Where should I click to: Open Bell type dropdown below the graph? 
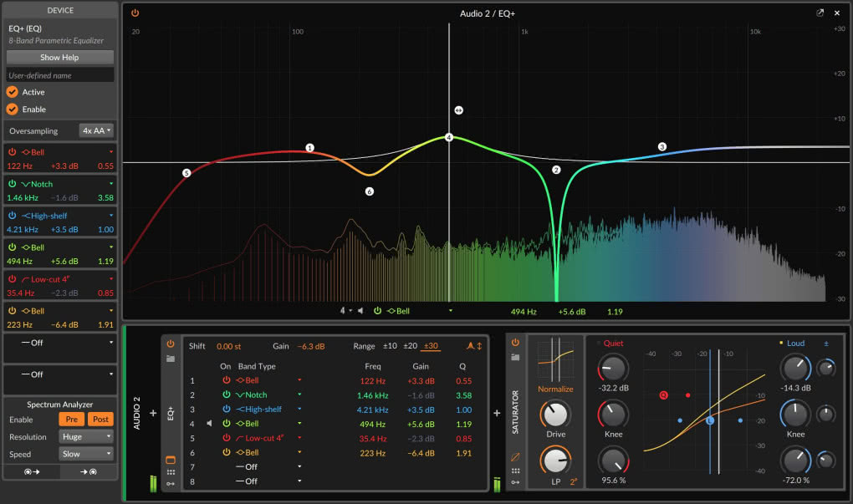pos(451,311)
